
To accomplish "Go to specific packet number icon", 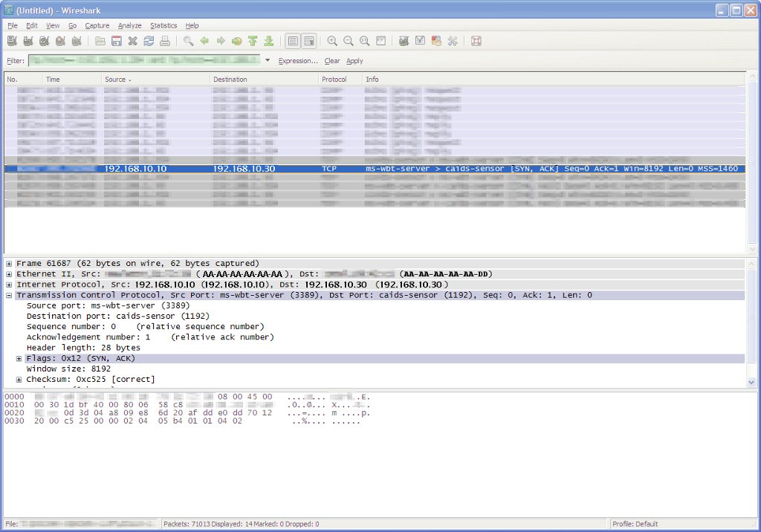I will [x=236, y=42].
